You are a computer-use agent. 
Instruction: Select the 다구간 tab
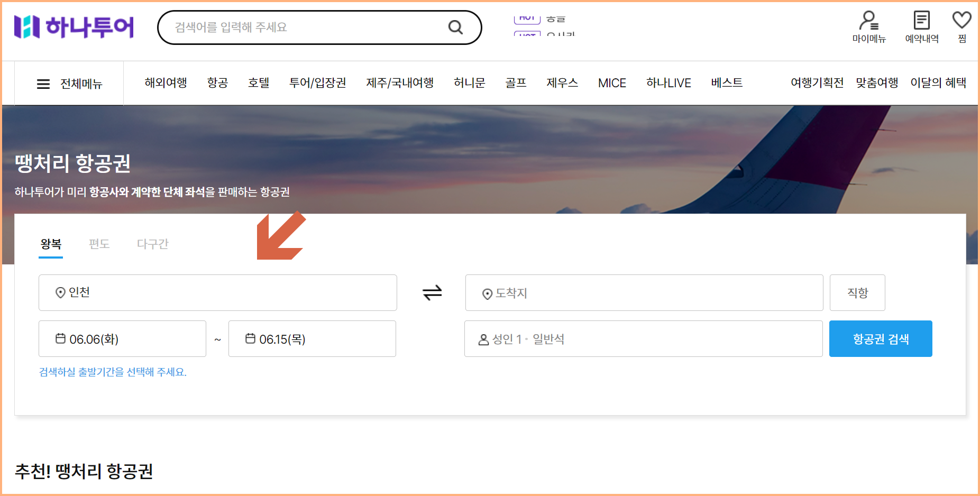pos(152,244)
